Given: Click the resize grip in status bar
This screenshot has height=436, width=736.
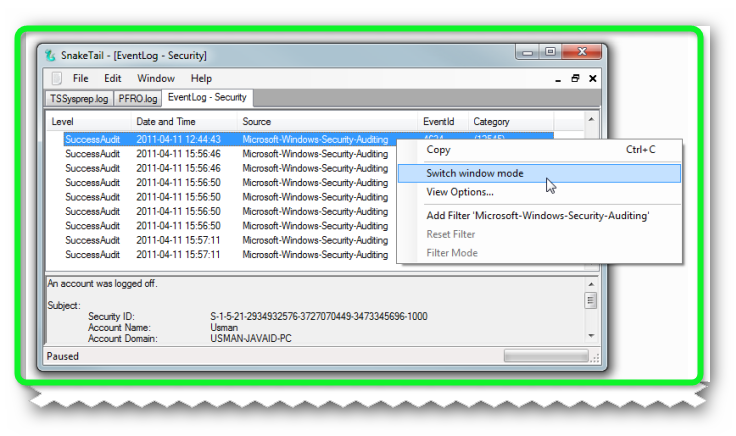Looking at the screenshot, I should coord(595,359).
